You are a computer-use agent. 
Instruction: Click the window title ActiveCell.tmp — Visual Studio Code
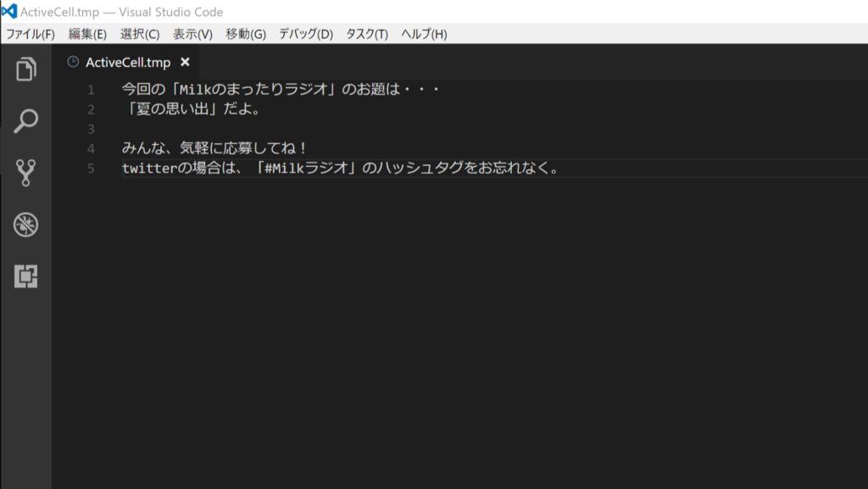pos(122,12)
